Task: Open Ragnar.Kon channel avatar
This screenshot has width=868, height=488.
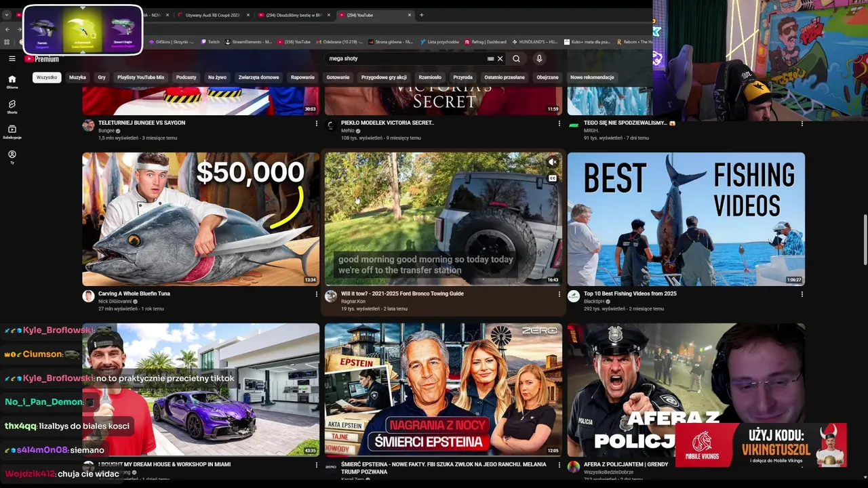Action: (331, 296)
